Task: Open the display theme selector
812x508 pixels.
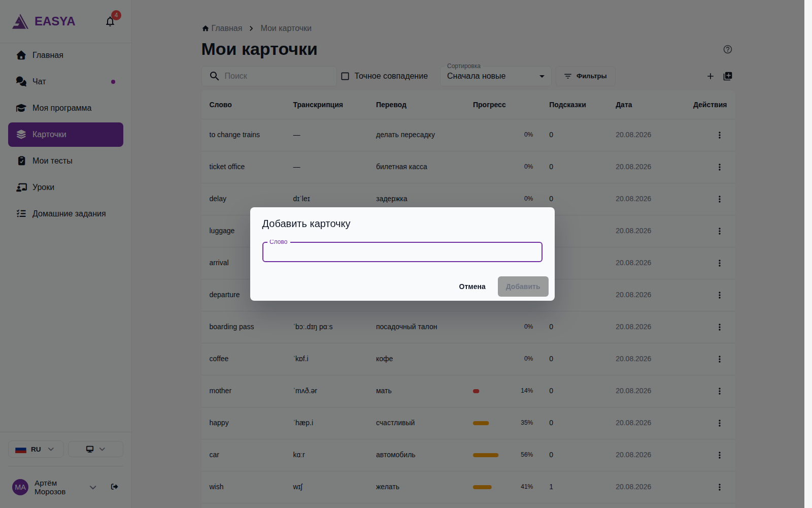Action: pyautogui.click(x=95, y=449)
